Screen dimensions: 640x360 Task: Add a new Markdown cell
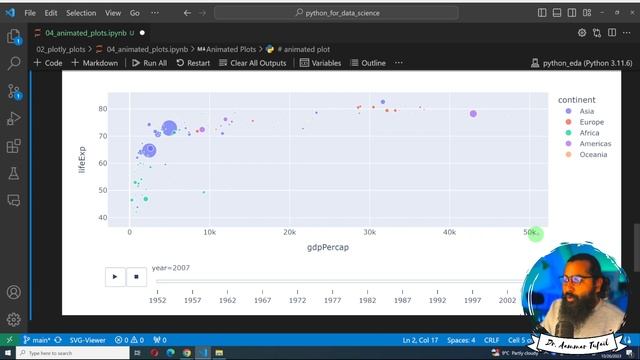[95, 63]
